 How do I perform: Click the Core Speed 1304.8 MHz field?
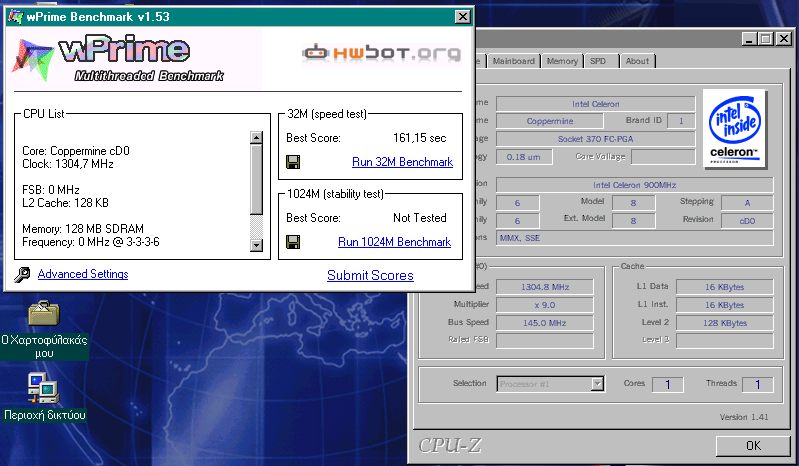(x=545, y=287)
